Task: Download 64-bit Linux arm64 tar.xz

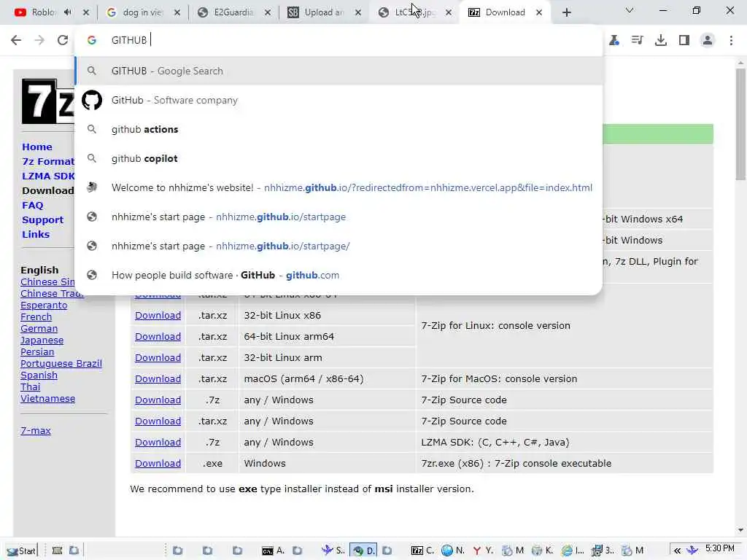Action: point(158,337)
